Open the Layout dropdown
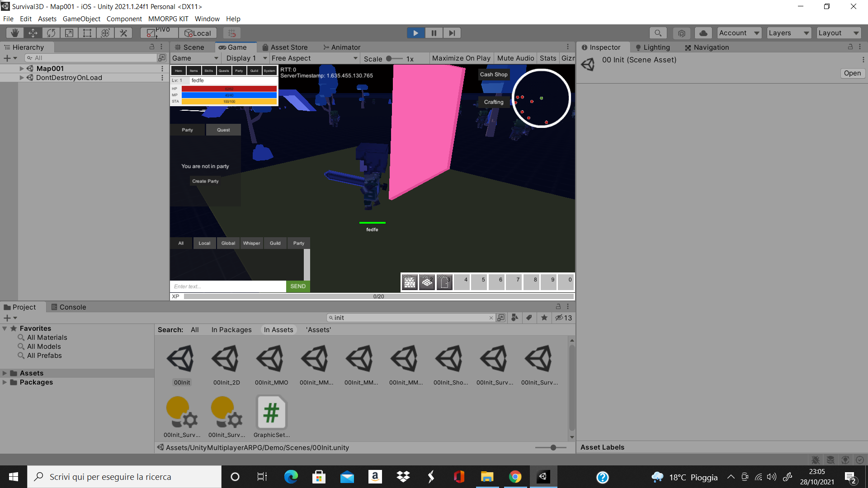This screenshot has width=868, height=488. (839, 33)
